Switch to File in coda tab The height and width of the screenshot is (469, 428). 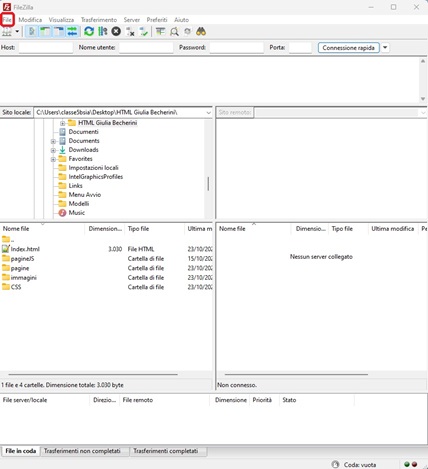click(20, 451)
